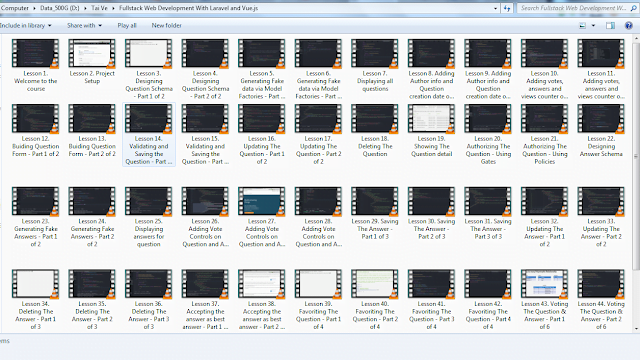The width and height of the screenshot is (640, 360).
Task: Click the refresh button beside address bar
Action: 507,8
